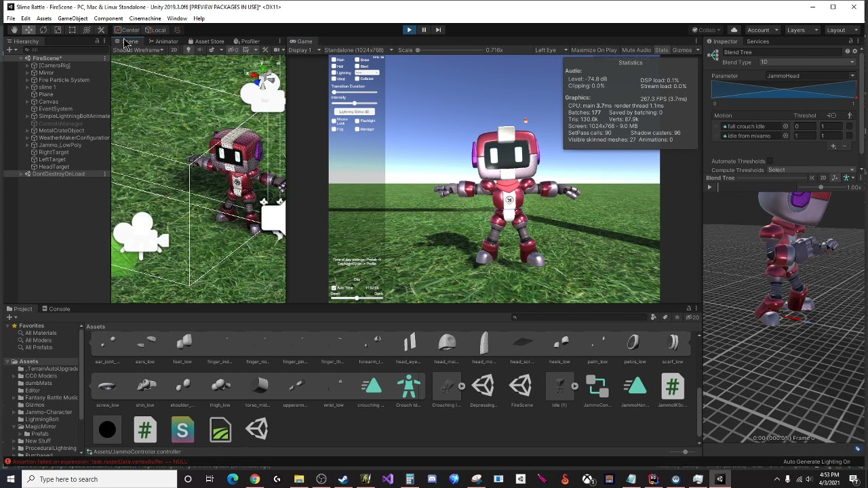Toggle scene audio speaker icon
The image size is (868, 488).
tap(199, 50)
